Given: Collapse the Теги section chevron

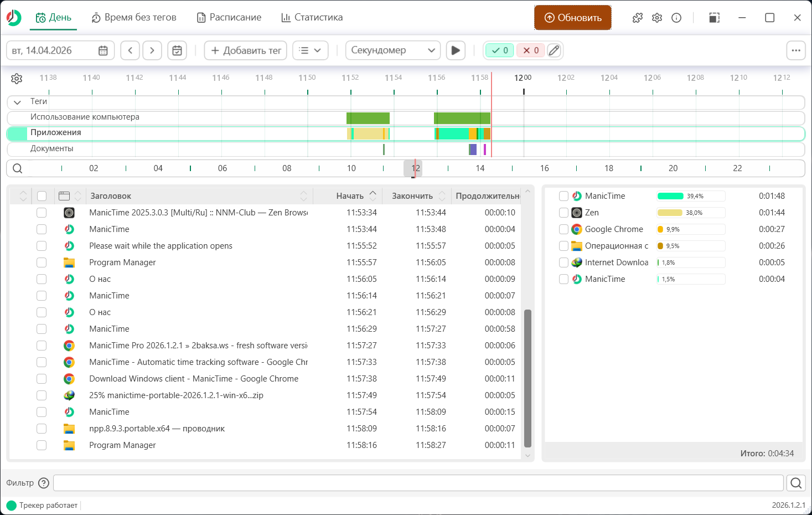Looking at the screenshot, I should pos(17,102).
